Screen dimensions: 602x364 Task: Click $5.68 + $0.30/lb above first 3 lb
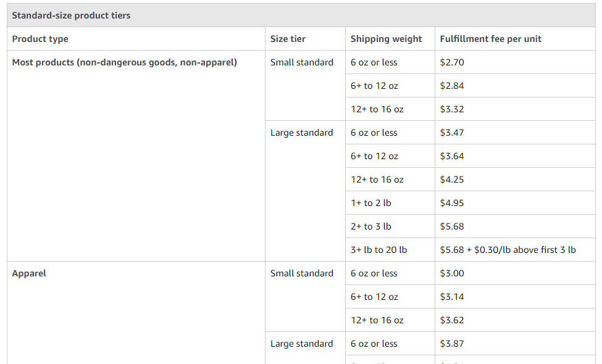508,250
